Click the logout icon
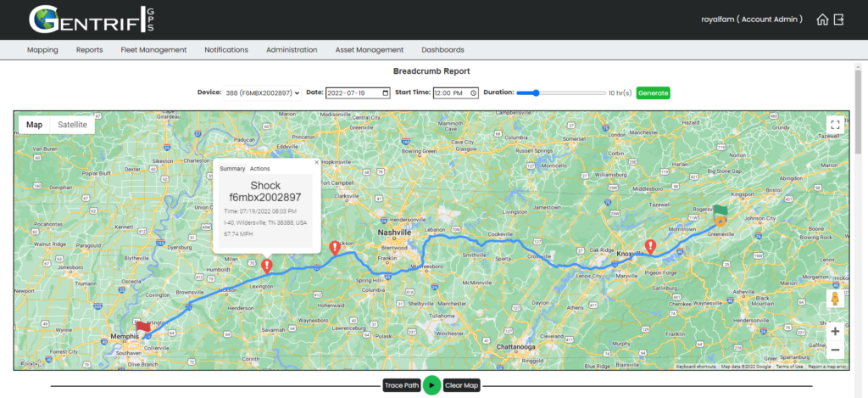The image size is (868, 398). coord(839,20)
